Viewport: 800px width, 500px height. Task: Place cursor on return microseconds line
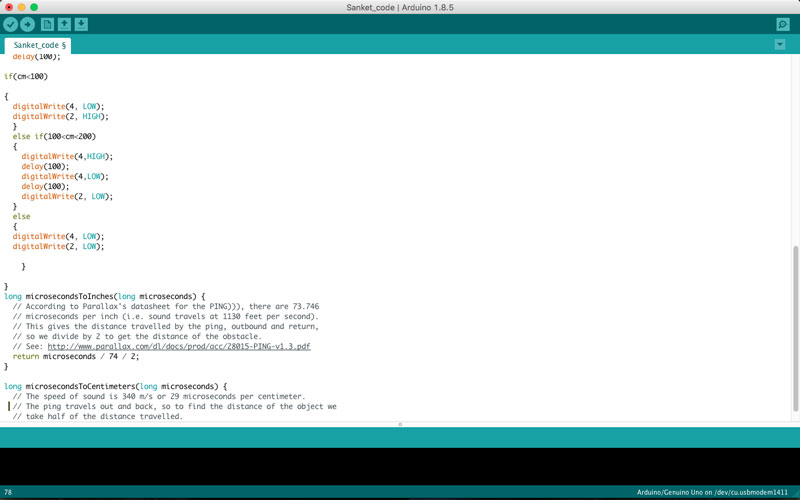coord(76,357)
